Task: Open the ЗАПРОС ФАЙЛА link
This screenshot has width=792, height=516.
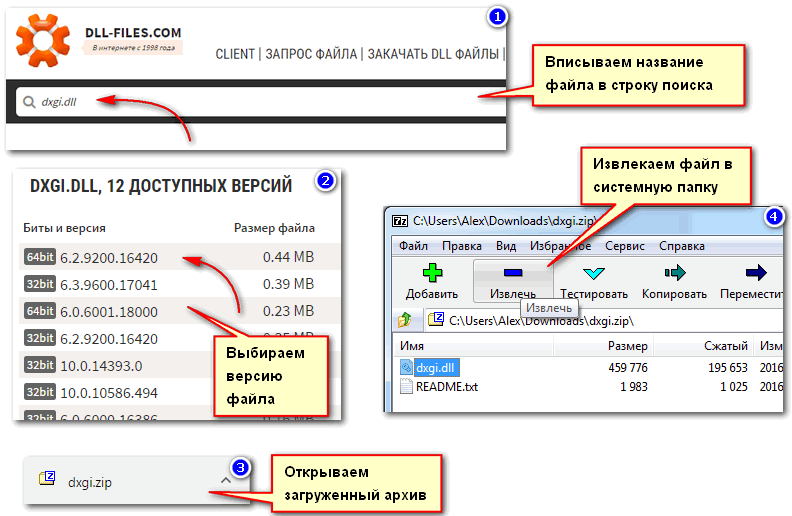Action: click(311, 54)
